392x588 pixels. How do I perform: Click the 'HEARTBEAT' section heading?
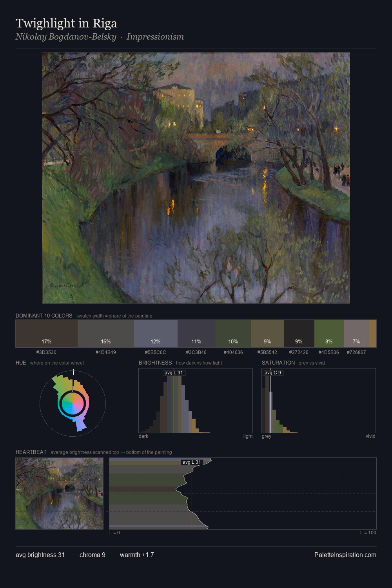[31, 452]
